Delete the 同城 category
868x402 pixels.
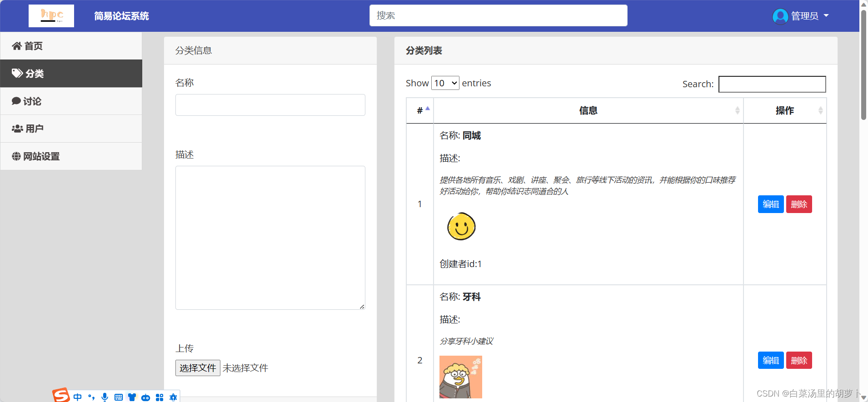[x=799, y=204]
